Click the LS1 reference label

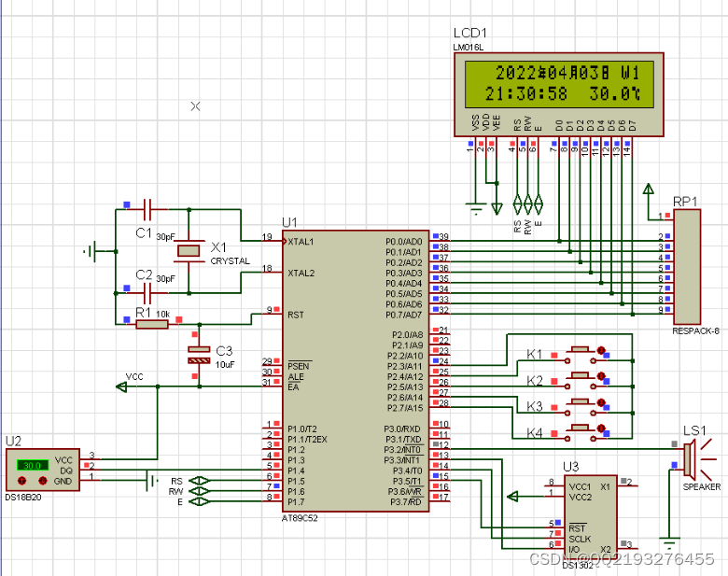[694, 430]
